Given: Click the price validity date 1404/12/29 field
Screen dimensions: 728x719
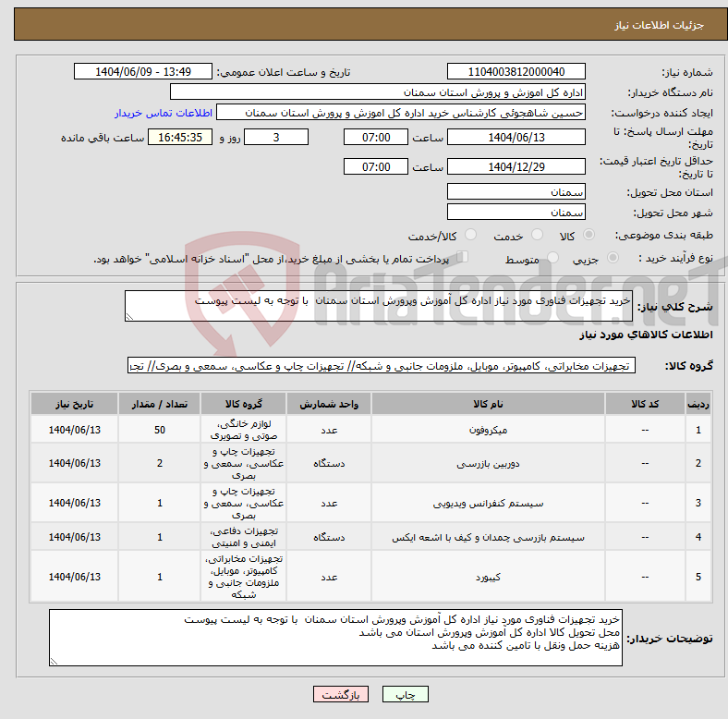Looking at the screenshot, I should tap(516, 166).
